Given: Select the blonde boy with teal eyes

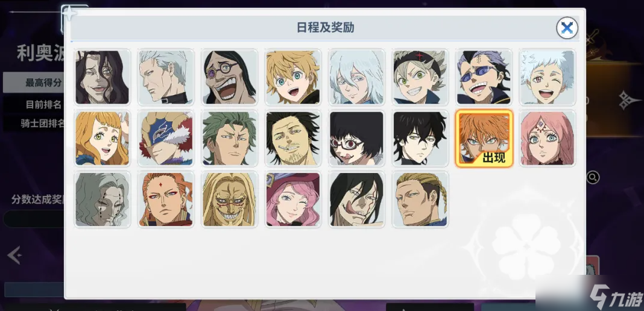Looking at the screenshot, I should (293, 77).
